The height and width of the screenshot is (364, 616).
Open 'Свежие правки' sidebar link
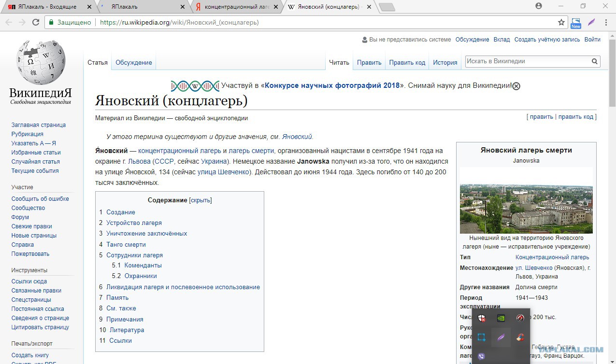coord(32,226)
